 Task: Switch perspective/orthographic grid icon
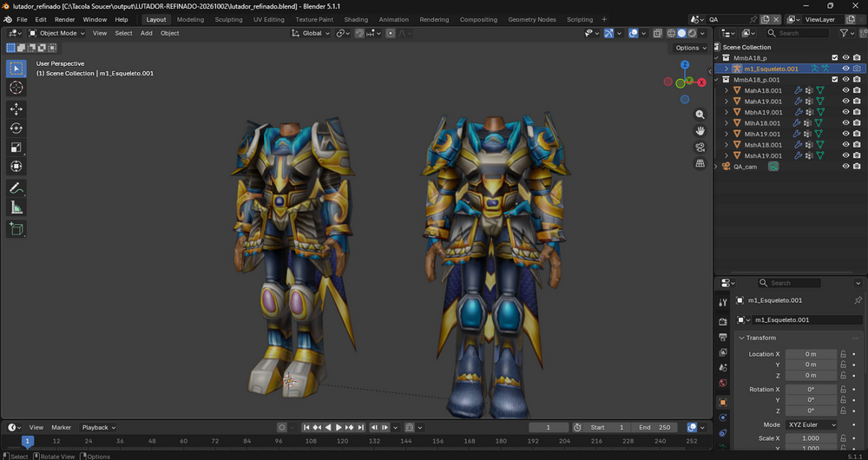[700, 163]
